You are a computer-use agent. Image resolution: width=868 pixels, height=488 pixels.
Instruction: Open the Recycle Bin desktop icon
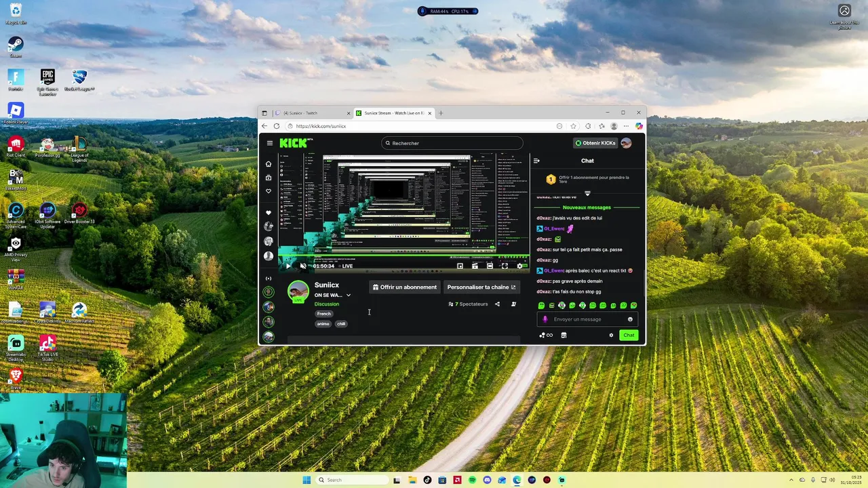(x=16, y=14)
